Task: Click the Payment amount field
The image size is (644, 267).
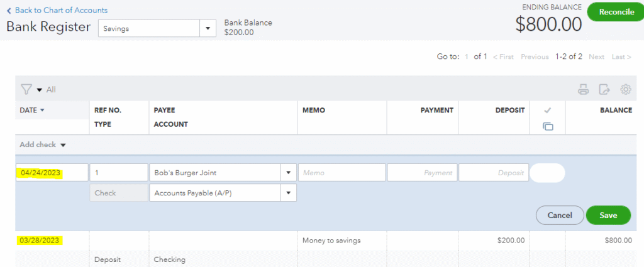Action: coord(422,173)
